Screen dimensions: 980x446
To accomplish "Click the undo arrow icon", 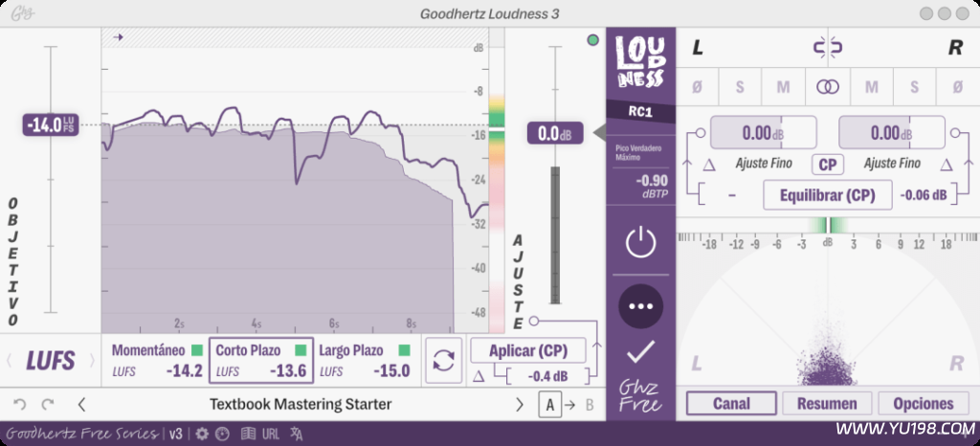I will (x=20, y=405).
